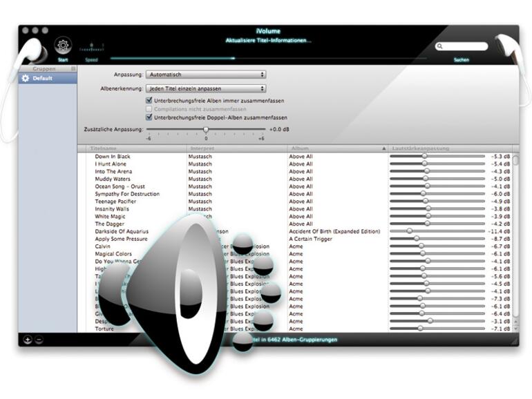Screen dimensions: 532x399
Task: Select the track 'Muddy Waters'
Action: coord(113,179)
